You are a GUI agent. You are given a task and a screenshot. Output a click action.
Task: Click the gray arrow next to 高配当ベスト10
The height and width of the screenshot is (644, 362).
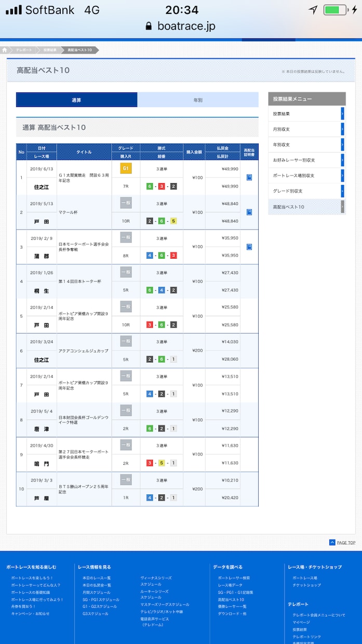coord(342,207)
